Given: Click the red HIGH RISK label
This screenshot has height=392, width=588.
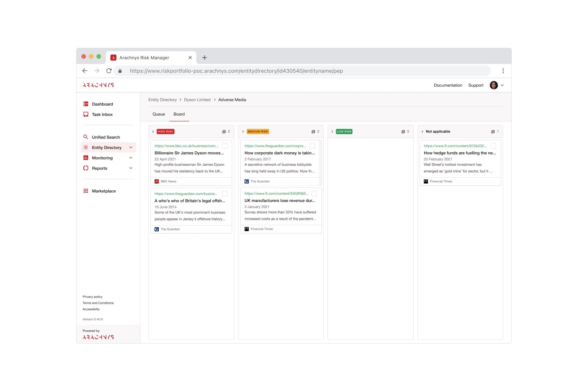Looking at the screenshot, I should point(165,132).
